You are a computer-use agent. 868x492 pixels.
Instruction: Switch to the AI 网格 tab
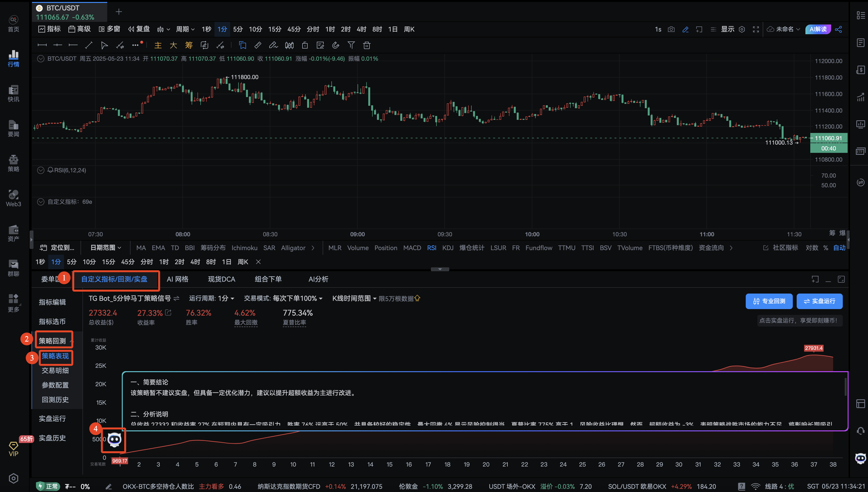(177, 279)
